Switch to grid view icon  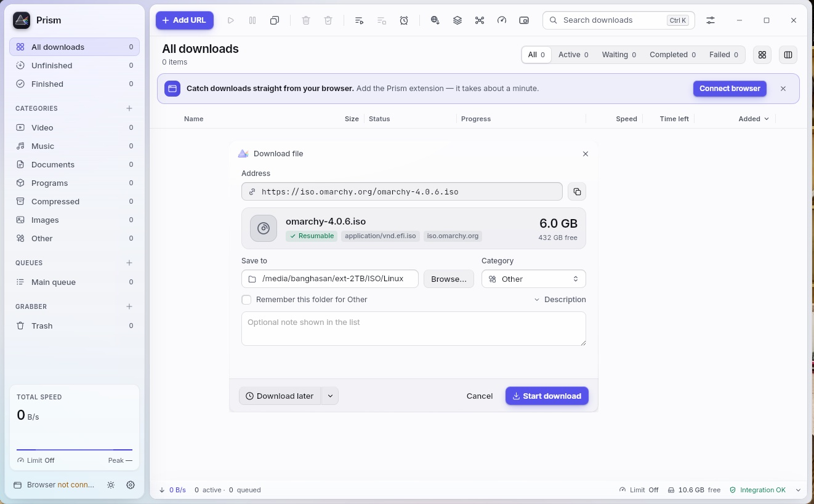coord(762,55)
